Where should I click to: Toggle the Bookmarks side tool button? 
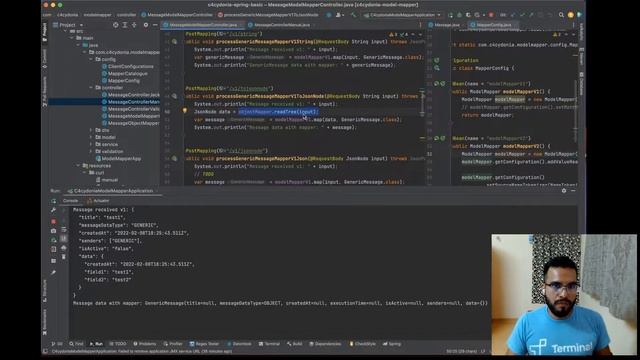pos(44,322)
